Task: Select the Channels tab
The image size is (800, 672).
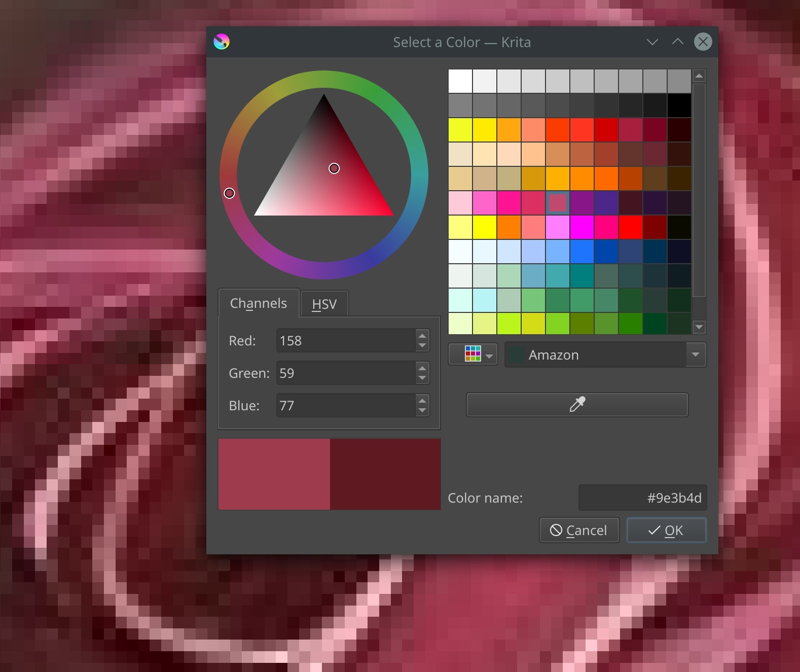Action: click(259, 303)
